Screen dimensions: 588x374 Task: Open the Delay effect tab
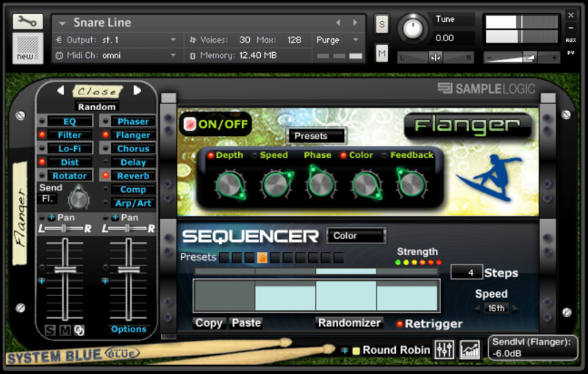click(133, 162)
